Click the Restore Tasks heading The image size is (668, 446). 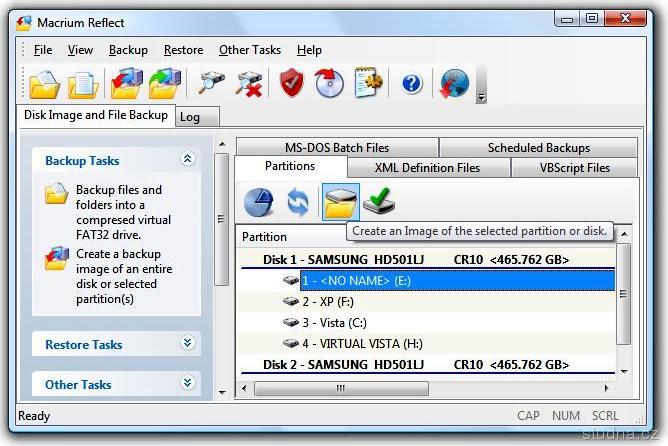[84, 345]
